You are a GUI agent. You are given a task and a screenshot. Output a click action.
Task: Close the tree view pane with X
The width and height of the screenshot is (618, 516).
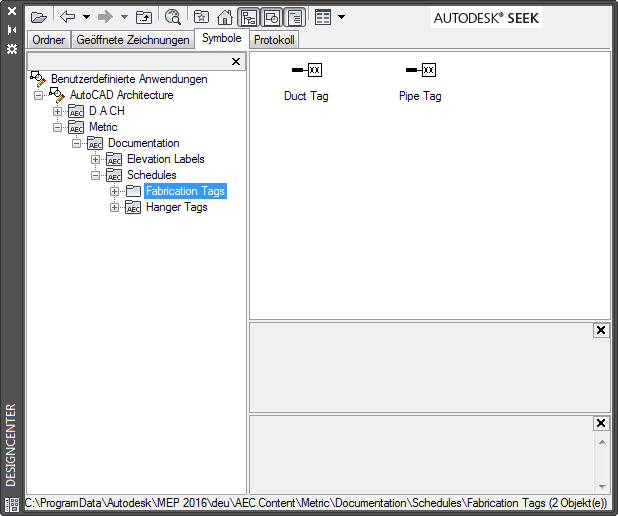click(236, 61)
